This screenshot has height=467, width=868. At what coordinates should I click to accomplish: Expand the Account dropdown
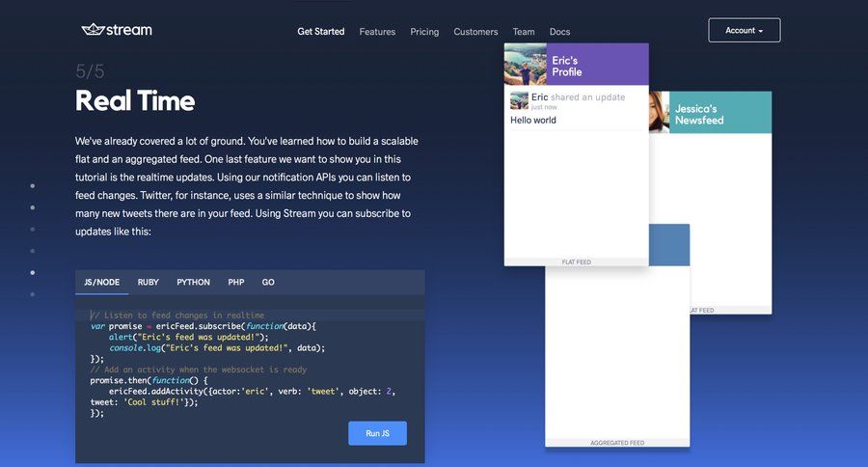coord(744,31)
